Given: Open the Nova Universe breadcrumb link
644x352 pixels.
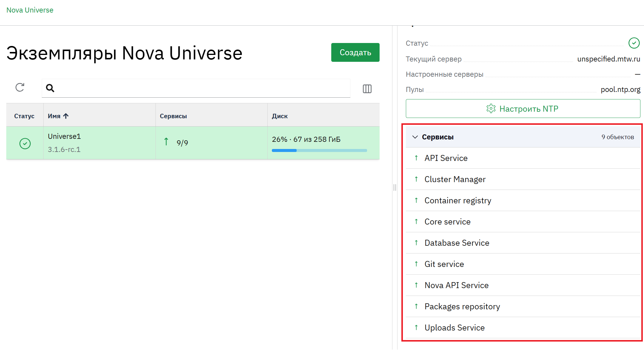Looking at the screenshot, I should (x=30, y=10).
